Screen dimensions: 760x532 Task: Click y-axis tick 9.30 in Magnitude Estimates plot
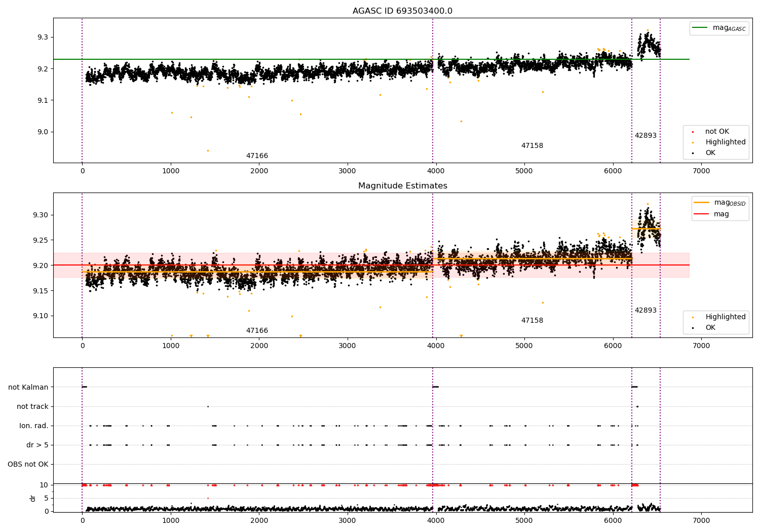click(x=41, y=215)
